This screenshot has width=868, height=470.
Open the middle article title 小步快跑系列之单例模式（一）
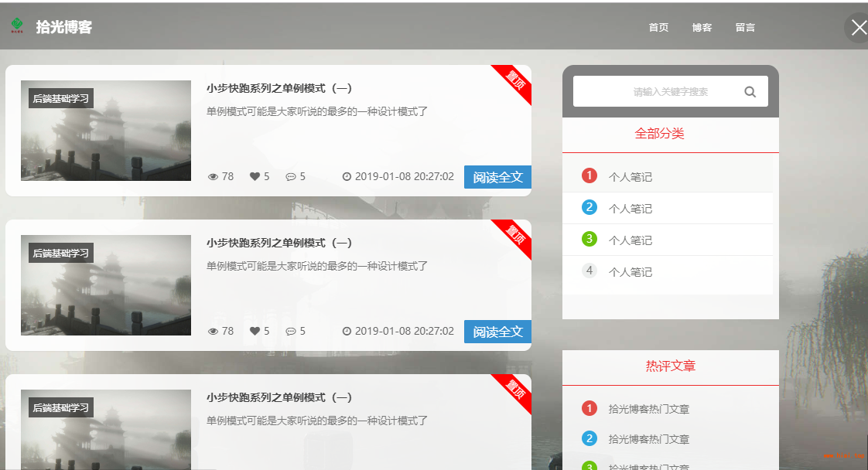pos(279,244)
